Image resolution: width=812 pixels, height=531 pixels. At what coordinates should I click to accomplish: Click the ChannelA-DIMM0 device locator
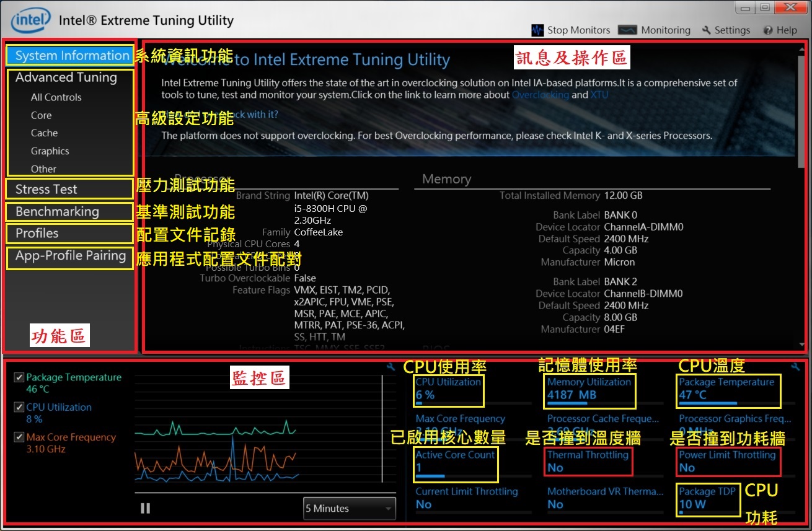(643, 227)
